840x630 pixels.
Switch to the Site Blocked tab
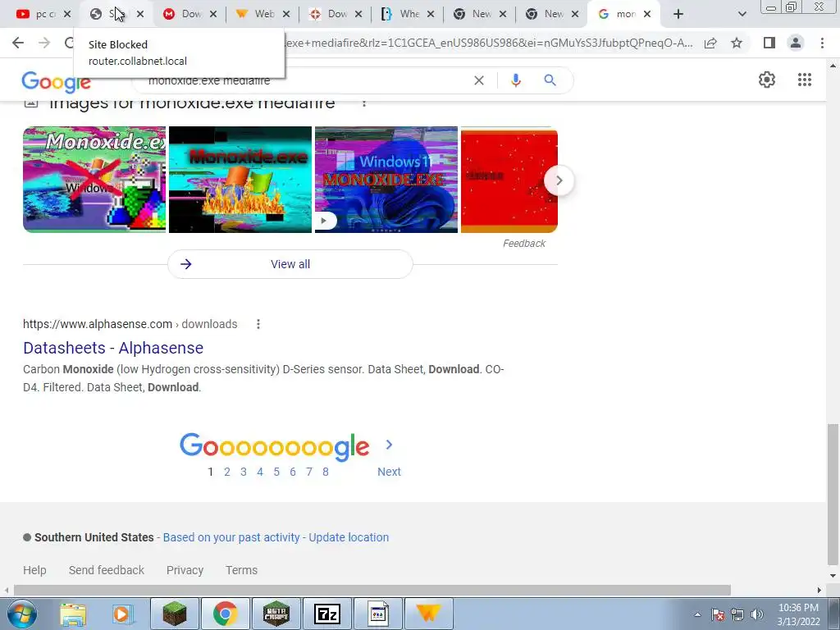[x=110, y=14]
